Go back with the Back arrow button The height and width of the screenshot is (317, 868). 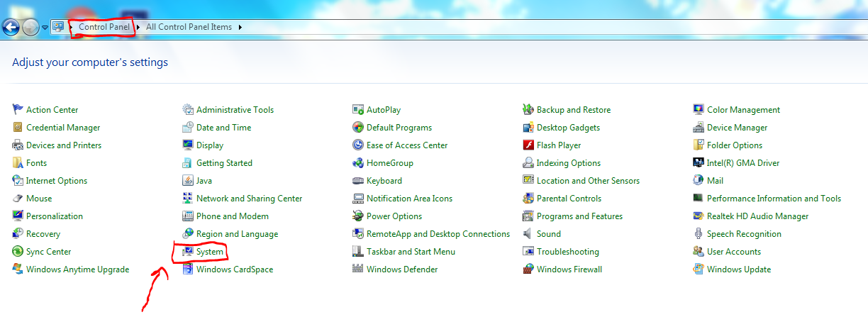point(11,27)
